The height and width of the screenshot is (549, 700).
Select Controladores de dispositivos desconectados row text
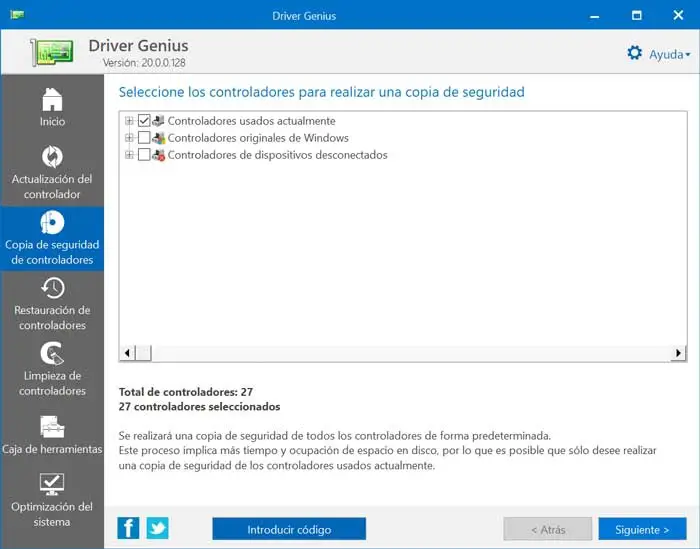277,155
